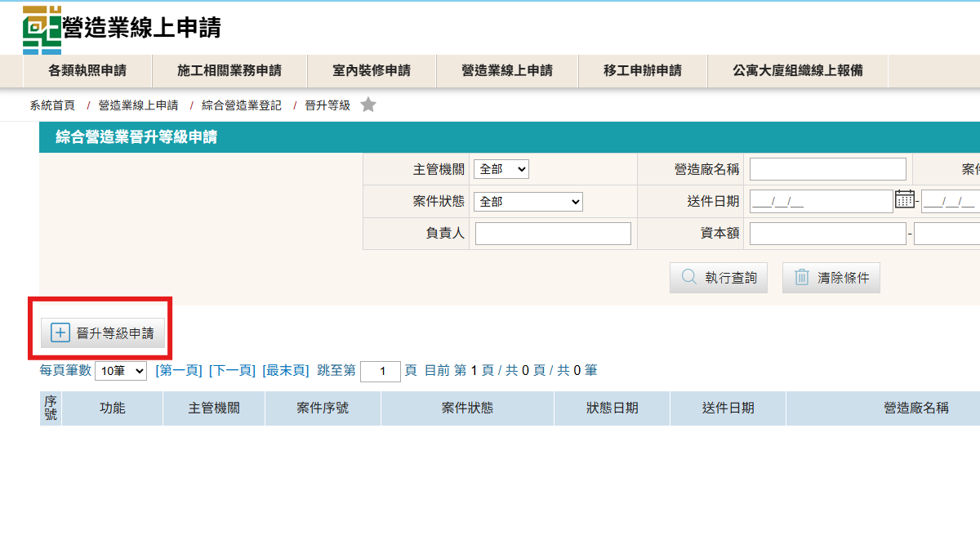Open the 每頁筆數 page size dropdown
980x540 pixels.
pyautogui.click(x=121, y=371)
